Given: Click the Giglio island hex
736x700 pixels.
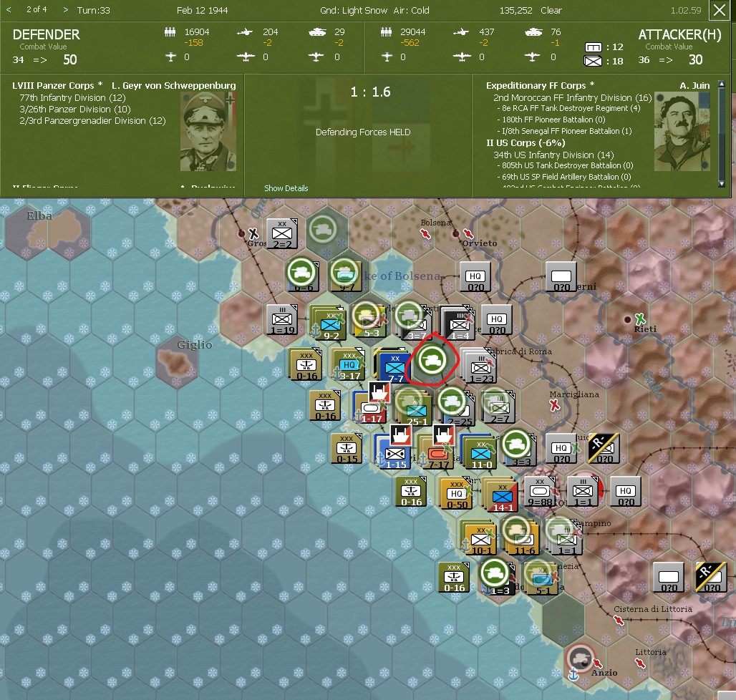Looking at the screenshot, I should coord(177,363).
